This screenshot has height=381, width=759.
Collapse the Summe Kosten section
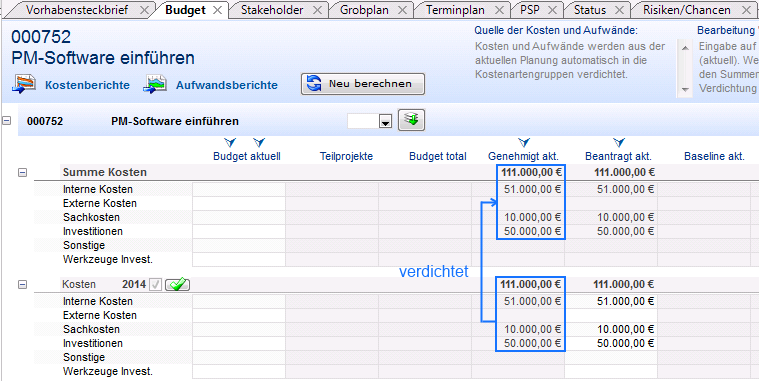coord(22,172)
